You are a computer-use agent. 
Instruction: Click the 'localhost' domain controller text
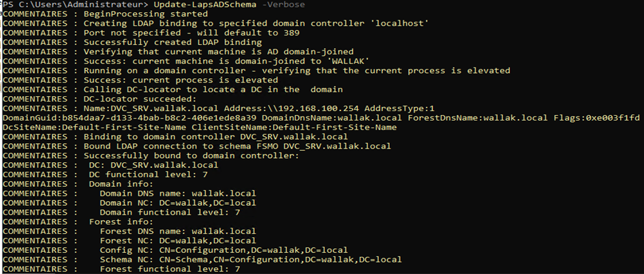point(402,23)
